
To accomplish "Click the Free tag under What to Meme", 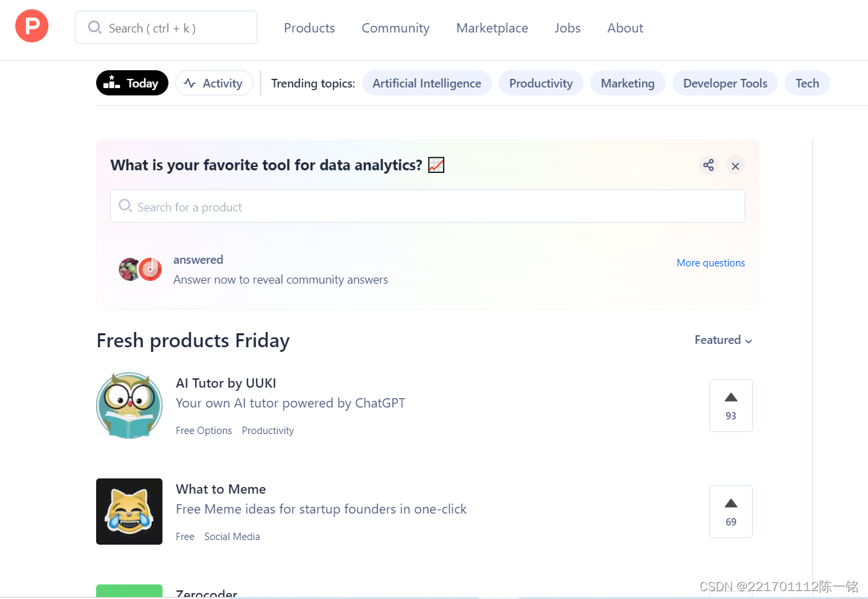I will tap(185, 537).
